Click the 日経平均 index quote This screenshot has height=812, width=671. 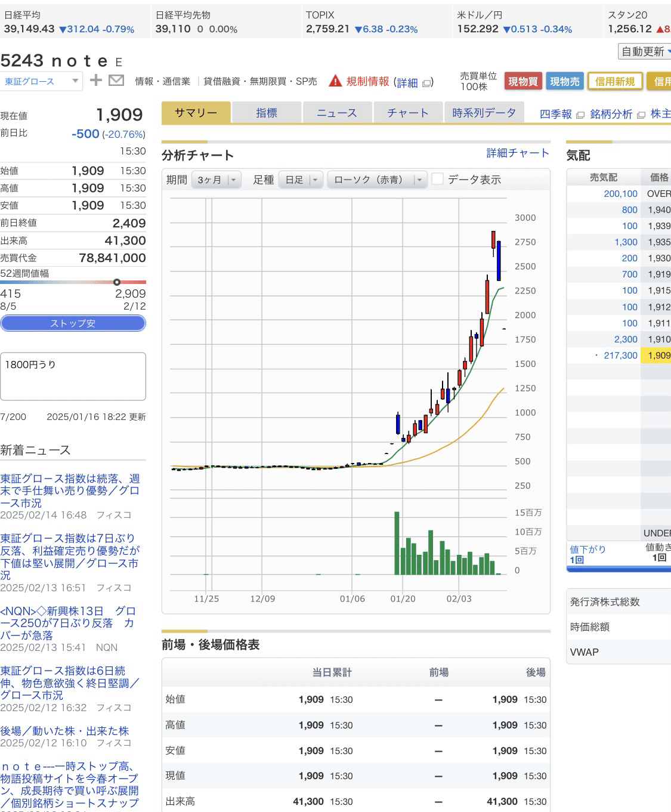(69, 22)
